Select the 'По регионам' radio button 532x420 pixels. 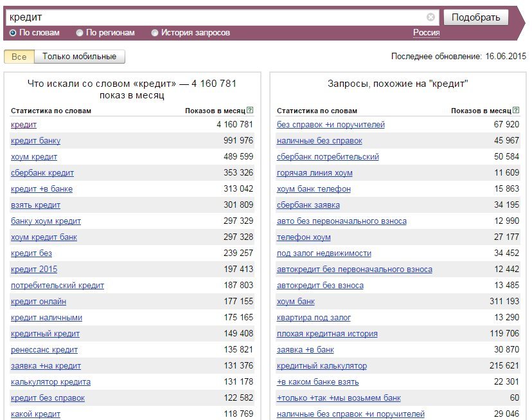[x=80, y=33]
